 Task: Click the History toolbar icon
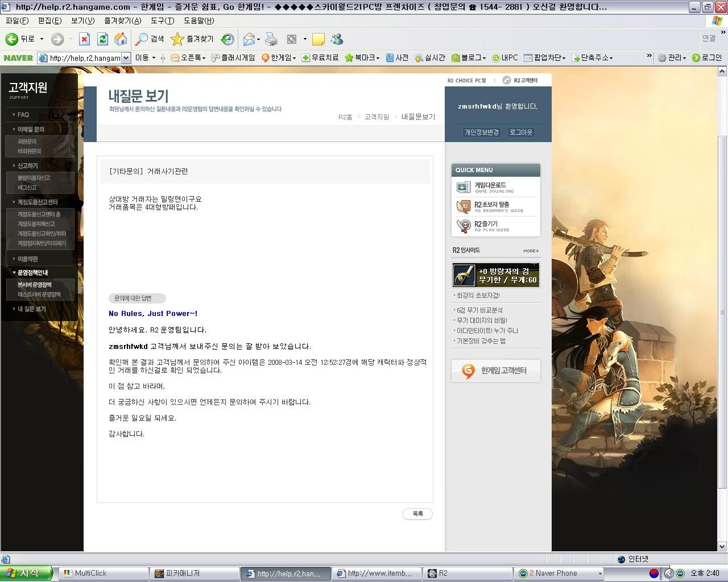point(227,39)
